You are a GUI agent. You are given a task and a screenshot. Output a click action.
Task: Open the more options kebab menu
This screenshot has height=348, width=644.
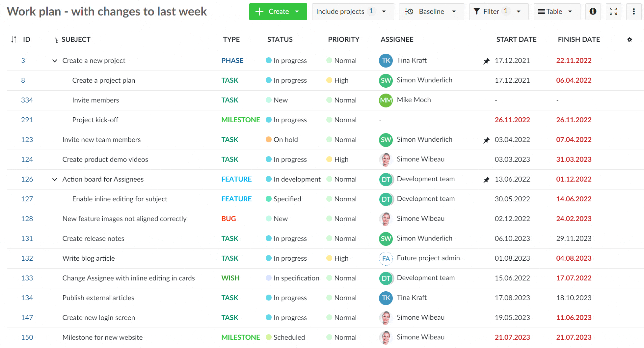point(634,12)
